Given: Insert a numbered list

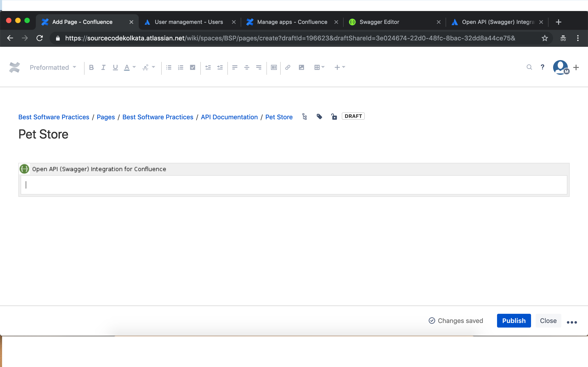Looking at the screenshot, I should click(181, 67).
